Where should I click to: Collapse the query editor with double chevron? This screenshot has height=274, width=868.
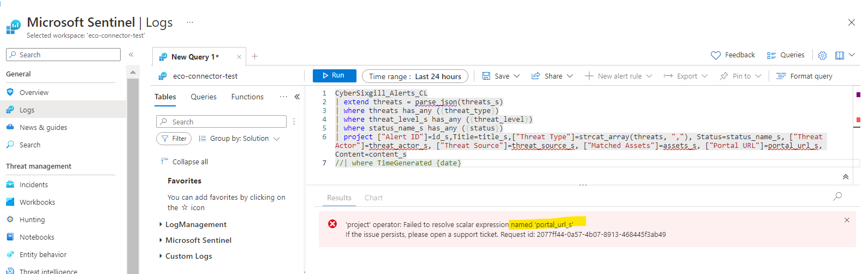(x=846, y=177)
